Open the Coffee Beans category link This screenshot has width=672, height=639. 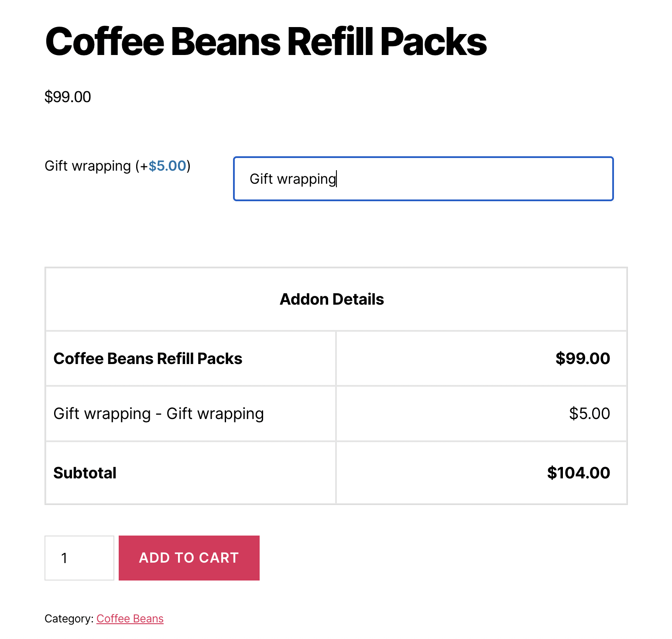pyautogui.click(x=130, y=618)
